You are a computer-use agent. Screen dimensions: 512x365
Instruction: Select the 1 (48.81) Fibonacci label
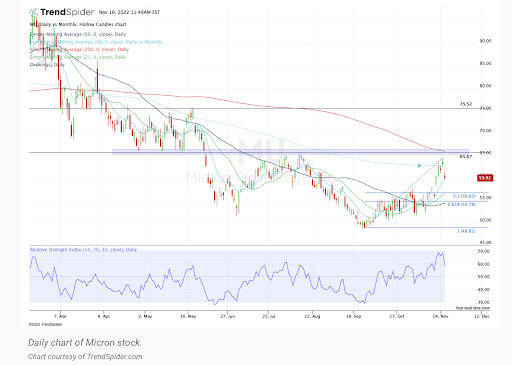tap(466, 231)
